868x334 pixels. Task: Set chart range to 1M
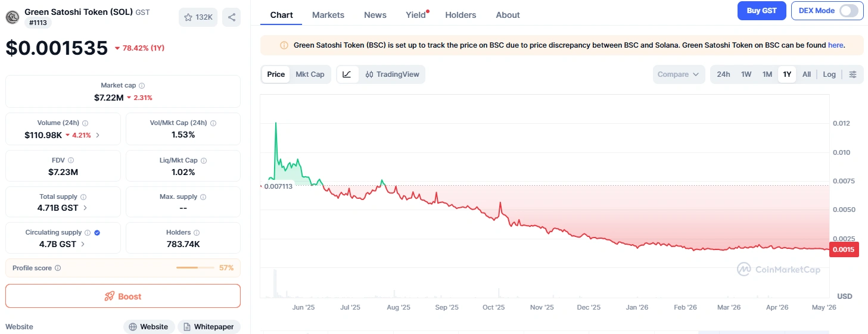pyautogui.click(x=767, y=74)
